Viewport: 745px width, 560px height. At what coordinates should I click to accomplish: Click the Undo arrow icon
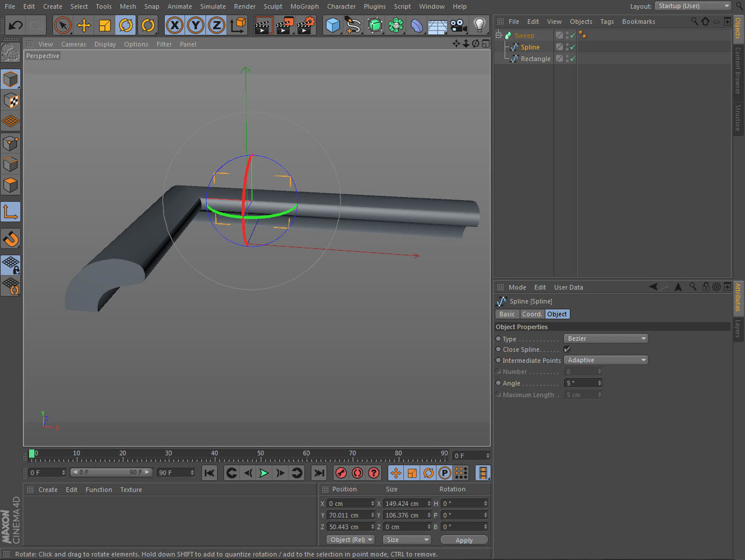pyautogui.click(x=16, y=25)
